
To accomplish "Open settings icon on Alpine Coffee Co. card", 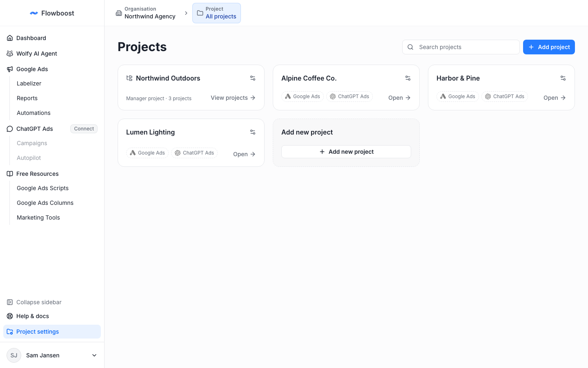I will (408, 78).
